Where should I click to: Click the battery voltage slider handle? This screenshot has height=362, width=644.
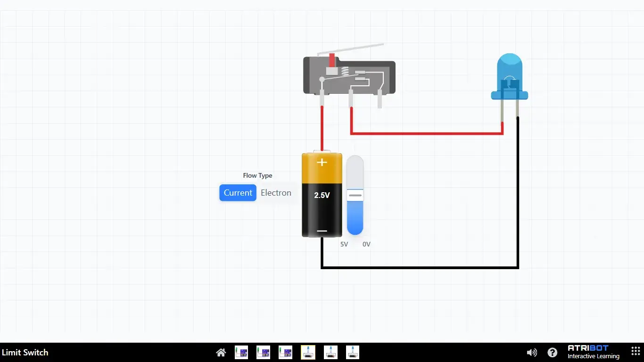pyautogui.click(x=355, y=195)
